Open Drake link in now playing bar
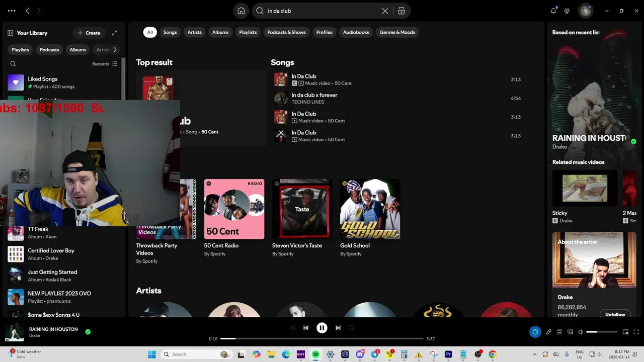This screenshot has width=644, height=362. coord(35,335)
